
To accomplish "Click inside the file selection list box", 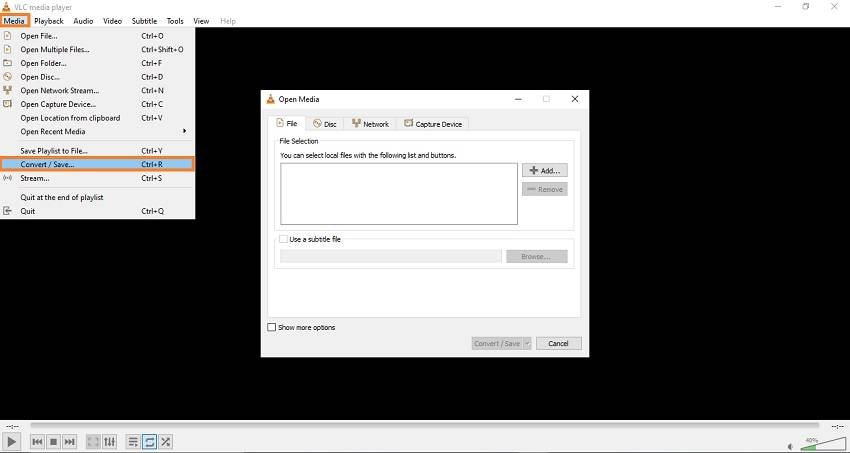I will pos(399,193).
